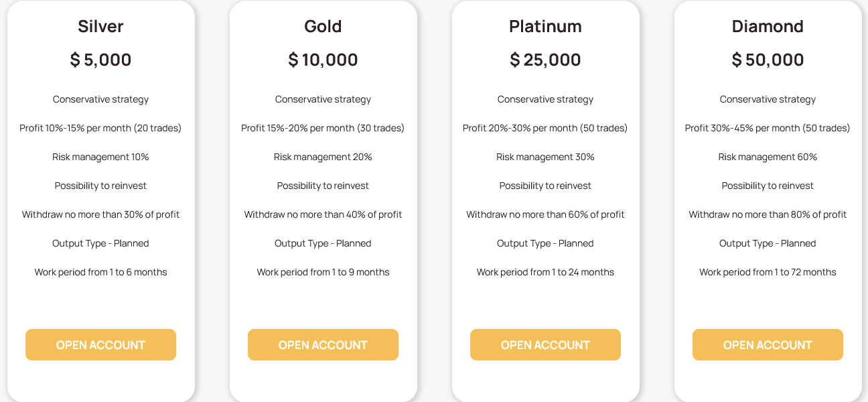The image size is (868, 402).
Task: Open a Diamond plan account
Action: (768, 344)
